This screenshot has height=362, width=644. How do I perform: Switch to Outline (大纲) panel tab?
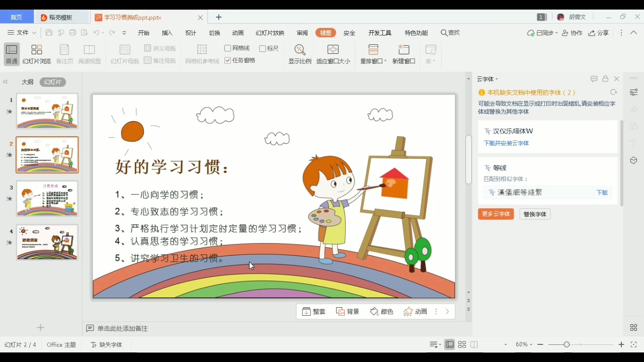click(27, 82)
